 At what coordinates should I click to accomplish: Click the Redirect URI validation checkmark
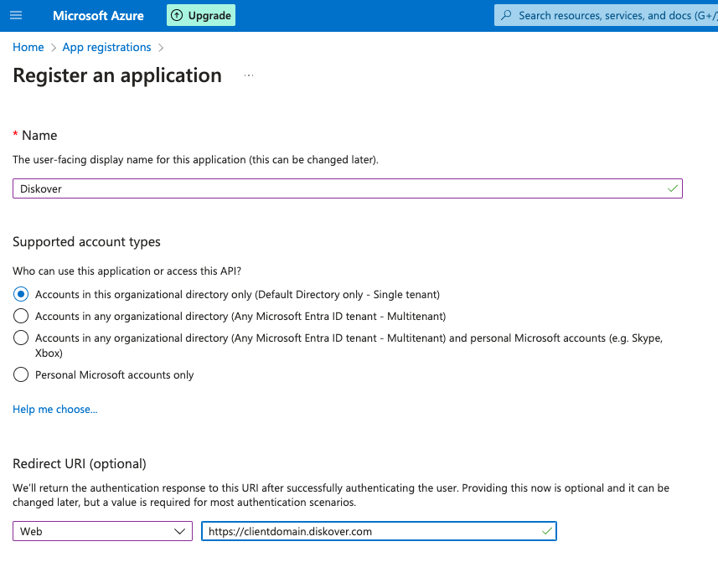tap(547, 531)
